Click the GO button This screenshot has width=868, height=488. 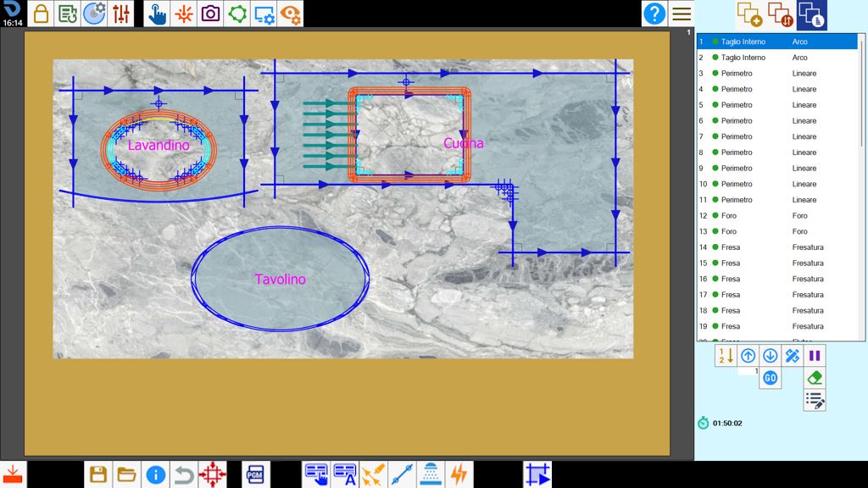[770, 378]
